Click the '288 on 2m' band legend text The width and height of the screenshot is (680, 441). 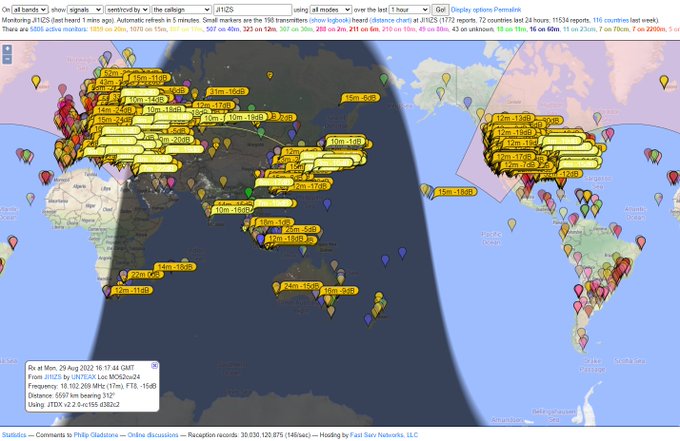(330, 29)
